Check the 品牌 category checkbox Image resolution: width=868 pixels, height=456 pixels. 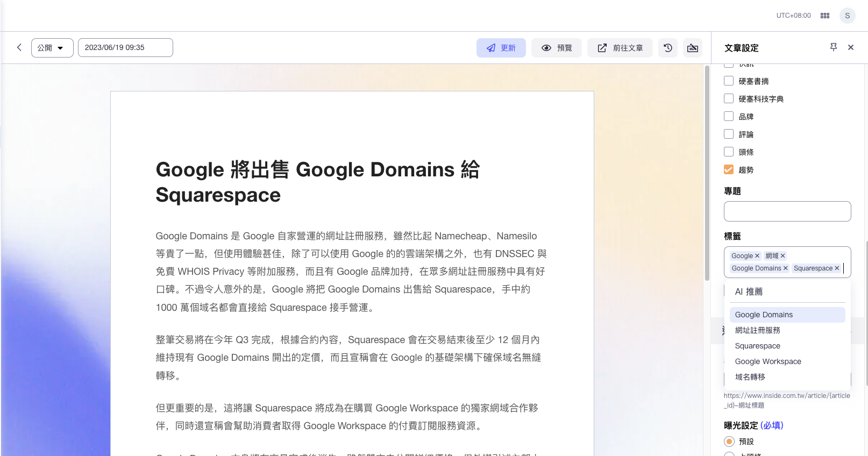729,116
